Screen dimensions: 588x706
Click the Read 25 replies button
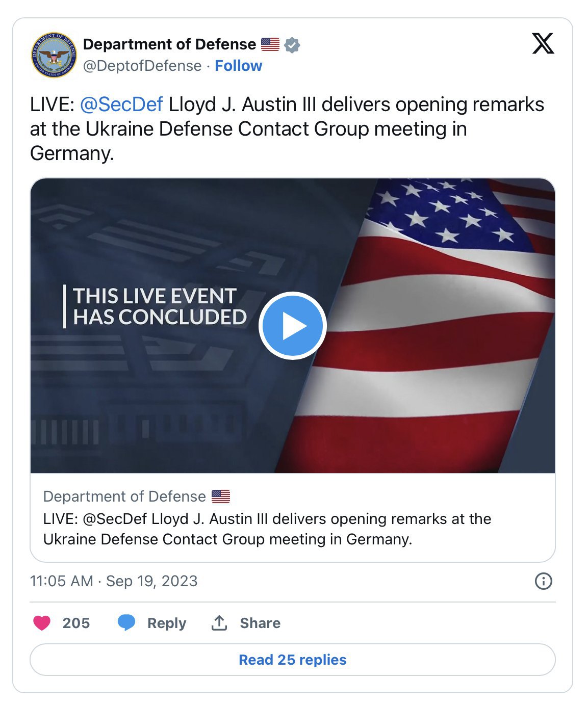293,660
